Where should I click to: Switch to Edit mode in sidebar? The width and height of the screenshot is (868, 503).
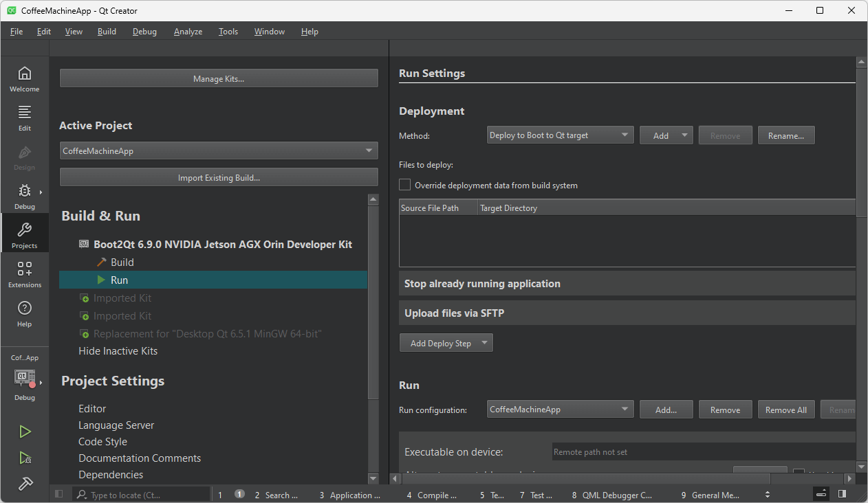tap(24, 118)
